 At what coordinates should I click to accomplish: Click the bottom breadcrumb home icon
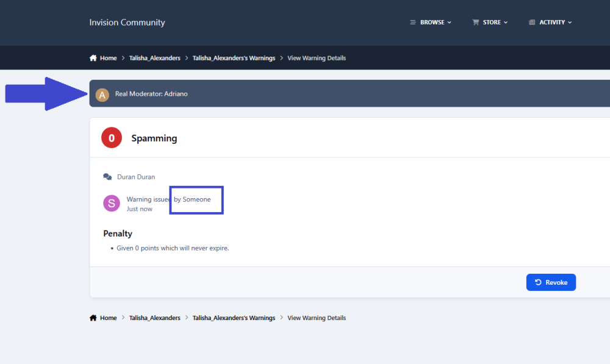pyautogui.click(x=93, y=318)
